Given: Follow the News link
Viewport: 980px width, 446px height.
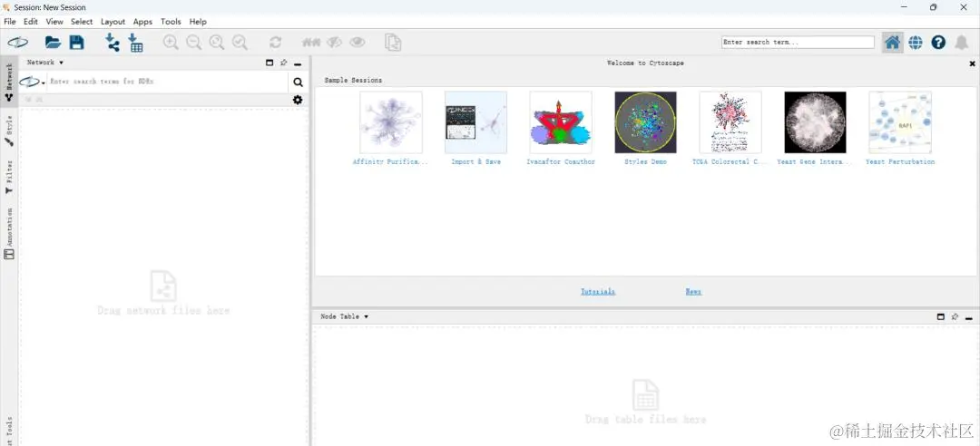Looking at the screenshot, I should point(693,292).
